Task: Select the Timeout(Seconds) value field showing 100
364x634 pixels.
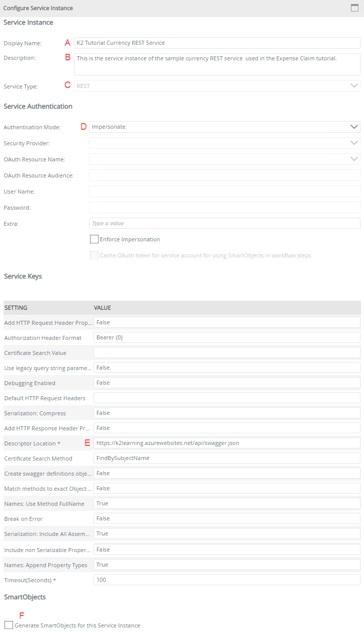Action: [x=226, y=579]
